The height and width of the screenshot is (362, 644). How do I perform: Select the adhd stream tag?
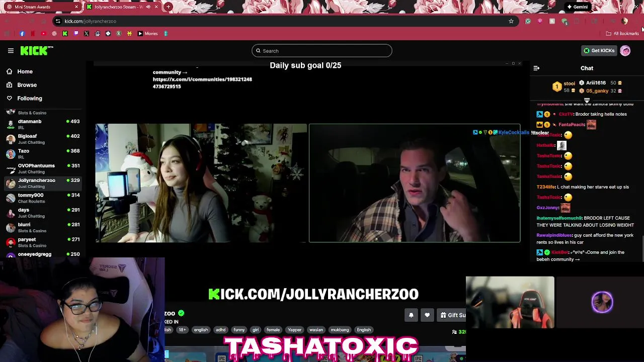click(x=221, y=330)
